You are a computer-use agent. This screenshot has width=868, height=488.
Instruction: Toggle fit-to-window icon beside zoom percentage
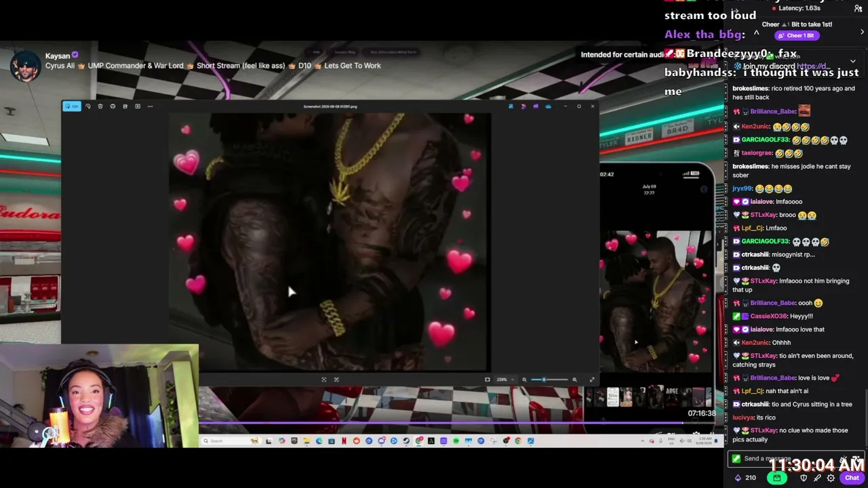487,380
